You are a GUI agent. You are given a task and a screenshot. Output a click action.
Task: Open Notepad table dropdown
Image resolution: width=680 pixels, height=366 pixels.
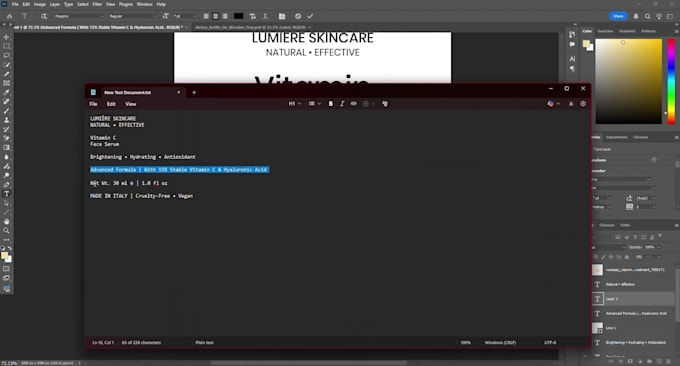[368, 104]
